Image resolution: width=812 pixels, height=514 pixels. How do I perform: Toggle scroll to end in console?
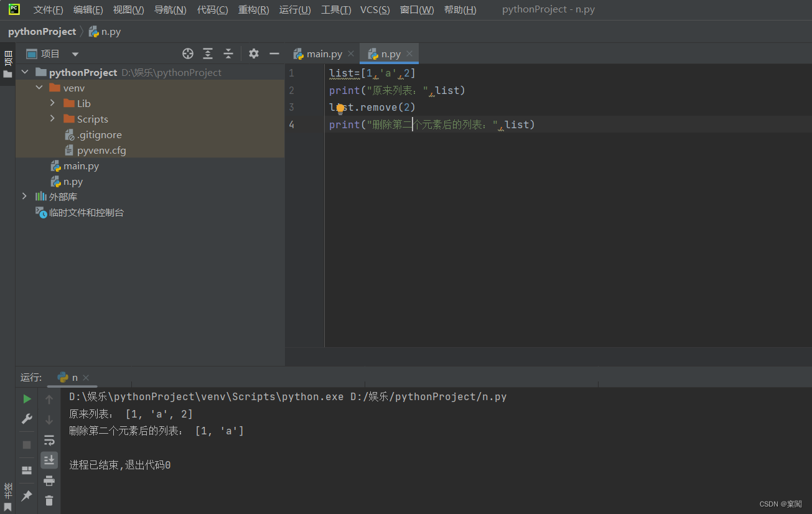49,460
